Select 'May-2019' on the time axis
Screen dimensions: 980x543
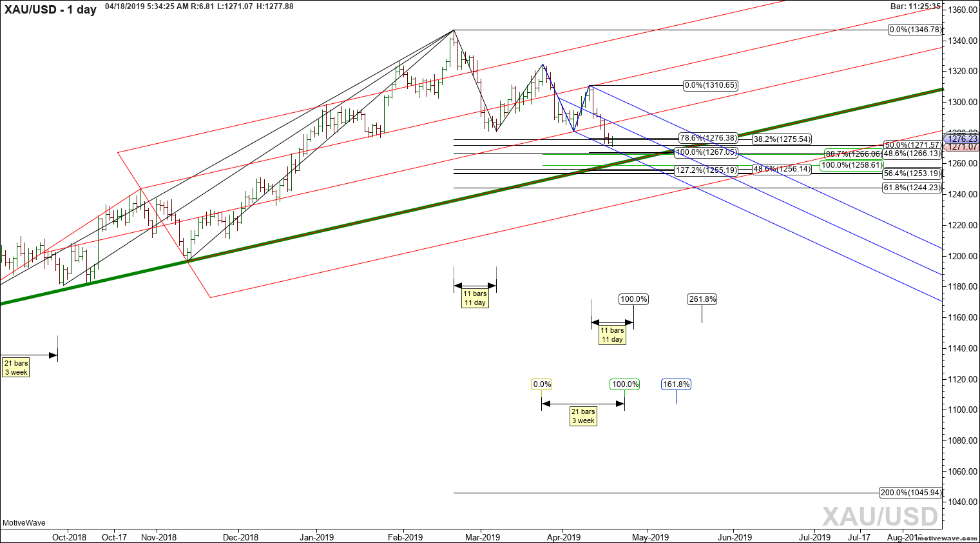coord(650,537)
